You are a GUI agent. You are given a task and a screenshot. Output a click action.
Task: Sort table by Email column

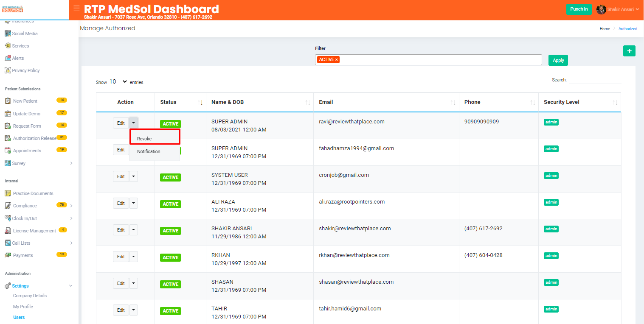click(x=386, y=102)
